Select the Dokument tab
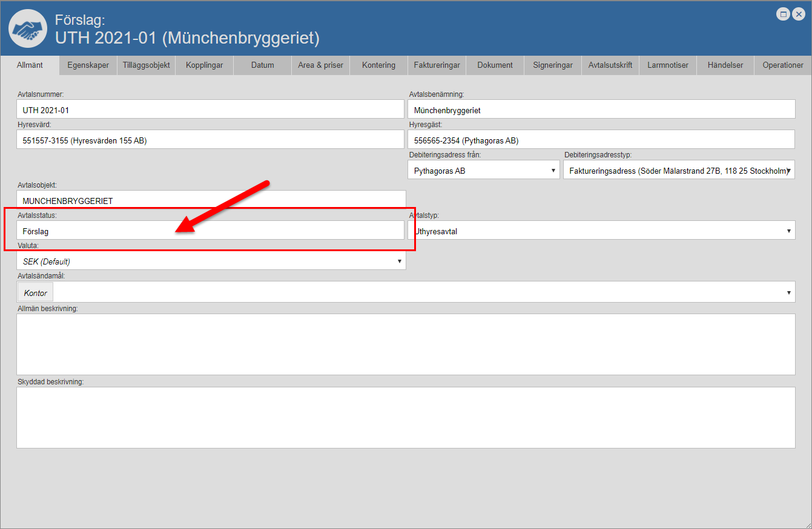 point(495,65)
